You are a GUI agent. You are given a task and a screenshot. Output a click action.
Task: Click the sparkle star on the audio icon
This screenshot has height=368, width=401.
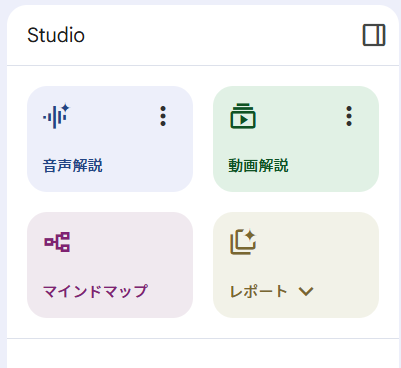66,108
